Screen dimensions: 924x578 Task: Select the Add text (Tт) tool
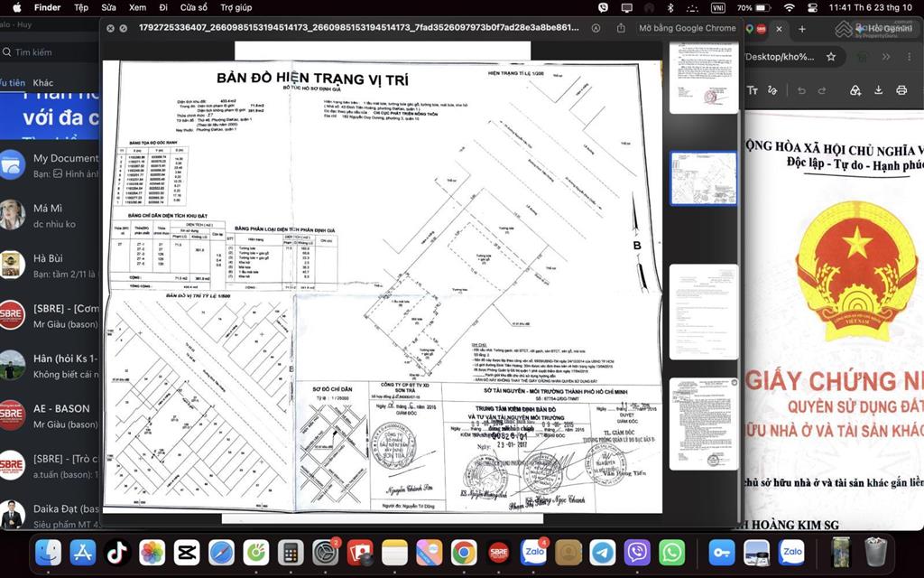coord(752,90)
